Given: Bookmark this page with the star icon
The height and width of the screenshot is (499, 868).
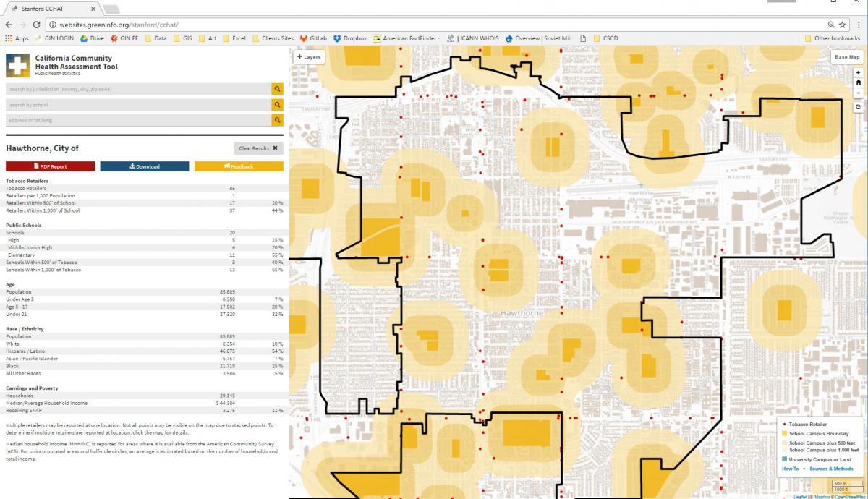Looking at the screenshot, I should pos(843,25).
